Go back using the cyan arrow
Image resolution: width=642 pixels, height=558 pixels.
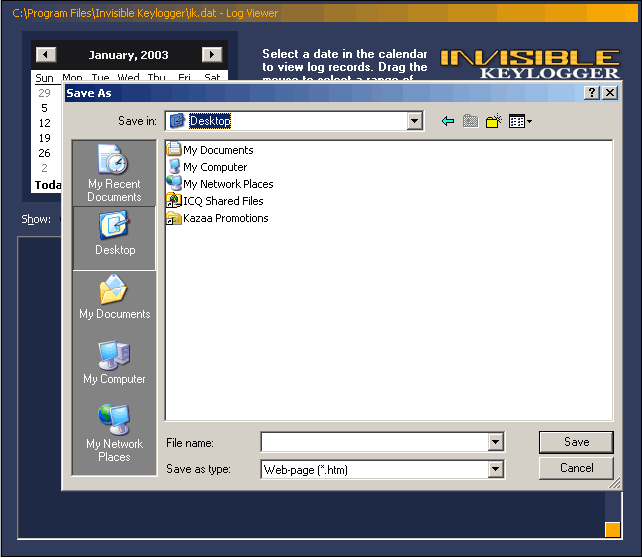pyautogui.click(x=448, y=121)
